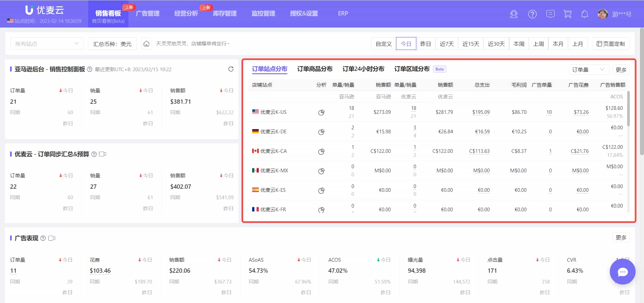Open 汇总币种: 美元 currency selector
Screen dimensions: 644x303
[112, 44]
